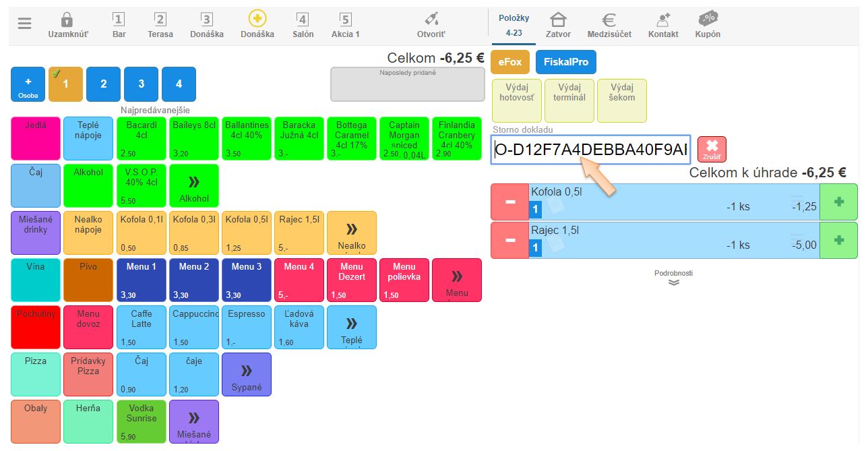Screen dimensions: 868x451
Task: Select person 1 with checkmark
Action: point(65,84)
